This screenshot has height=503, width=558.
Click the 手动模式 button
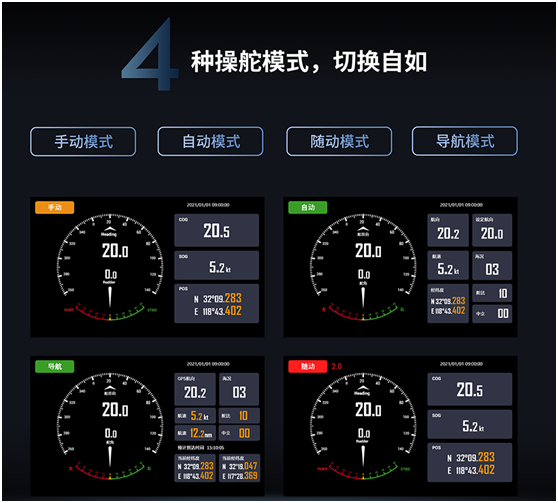(83, 141)
